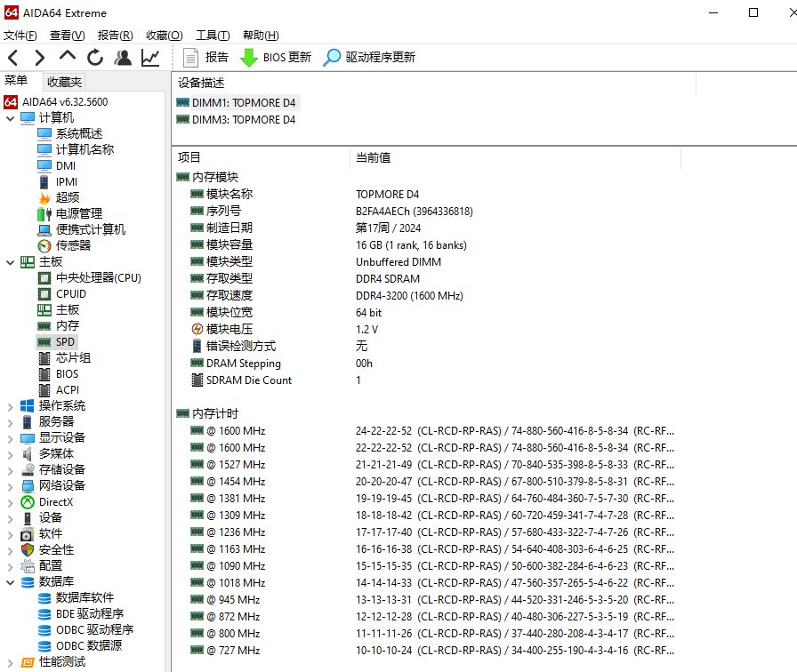This screenshot has width=797, height=672.
Task: Switch to the 收藏夹 tab
Action: coord(65,82)
